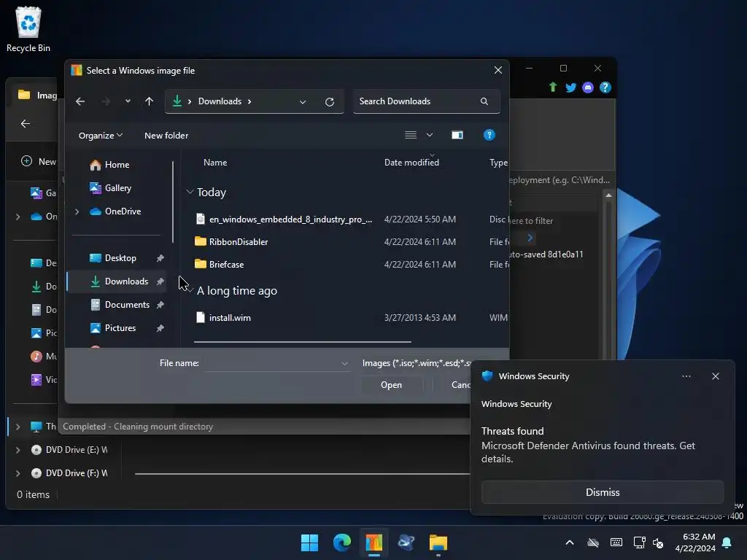Open the Organize menu
Image resolution: width=747 pixels, height=560 pixels.
pyautogui.click(x=101, y=136)
